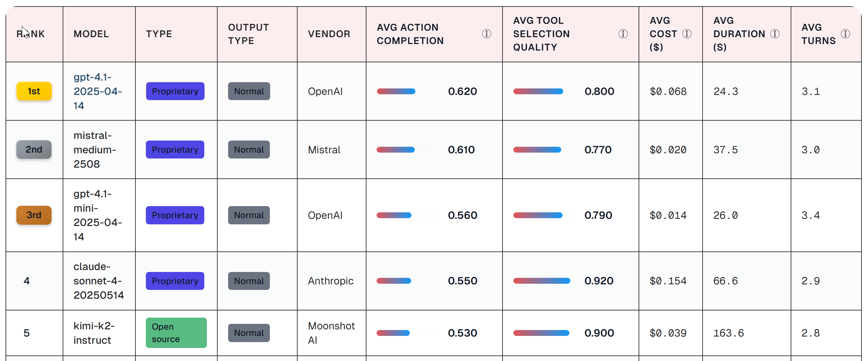This screenshot has height=361, width=868.
Task: Click tool selection quality bar for kimi-k2-instruct
Action: click(x=541, y=333)
